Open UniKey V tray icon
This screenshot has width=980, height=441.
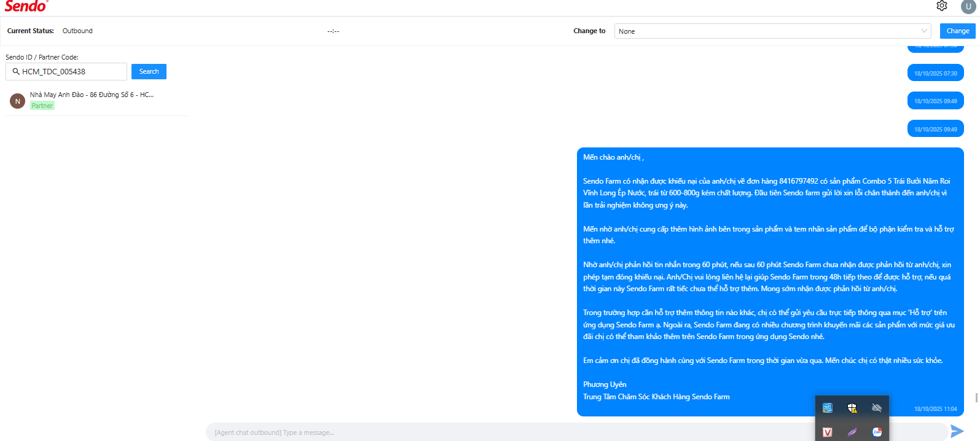[x=828, y=432]
